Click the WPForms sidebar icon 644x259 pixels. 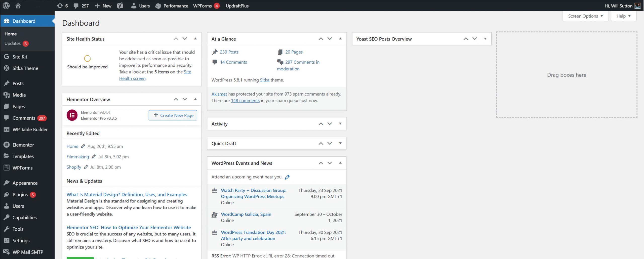click(x=7, y=168)
